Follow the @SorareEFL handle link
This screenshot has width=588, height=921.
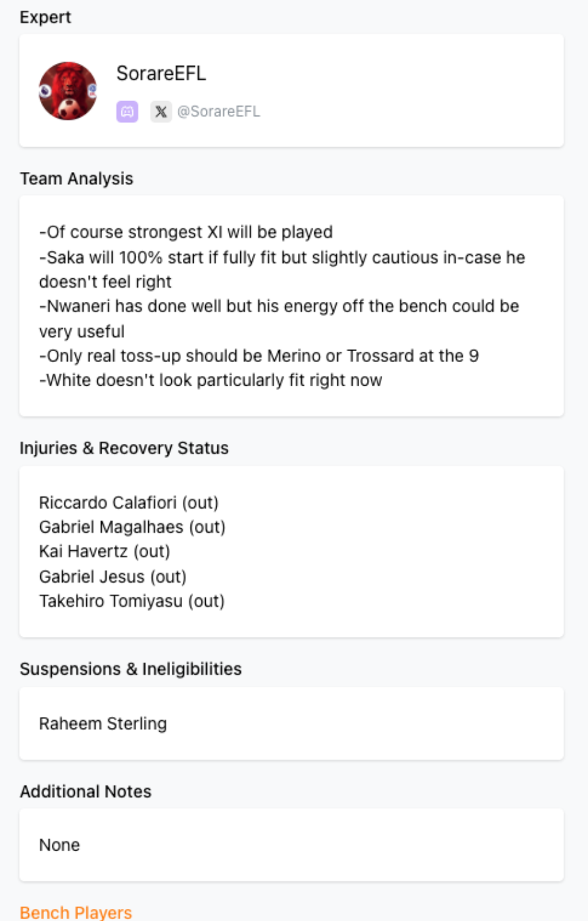pos(220,111)
